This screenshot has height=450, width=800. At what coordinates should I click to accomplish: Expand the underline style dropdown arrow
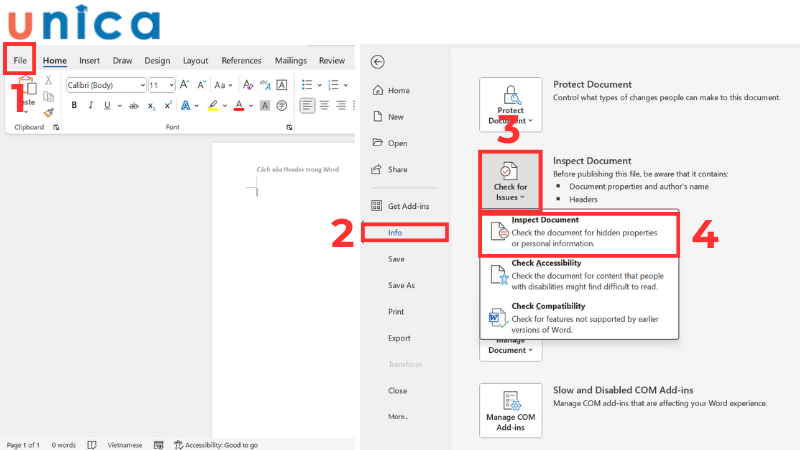(x=119, y=106)
